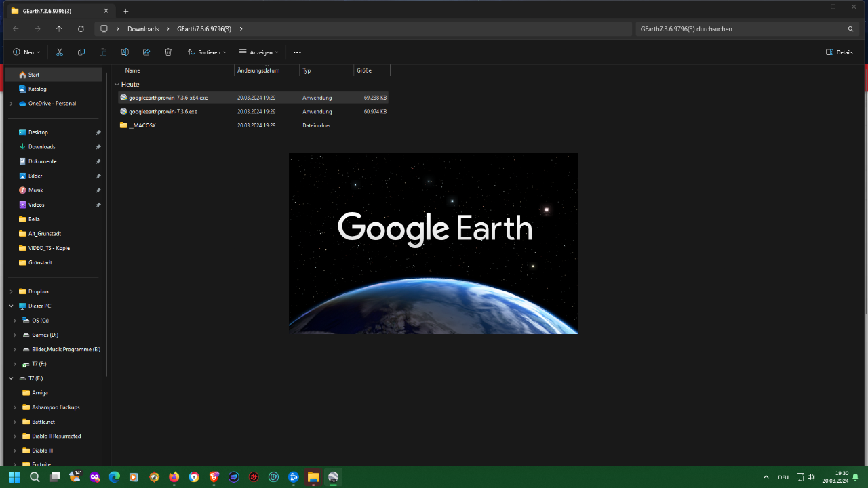Expand OneDrive - Personal in sidebar
The width and height of the screenshot is (868, 488).
pyautogui.click(x=11, y=104)
